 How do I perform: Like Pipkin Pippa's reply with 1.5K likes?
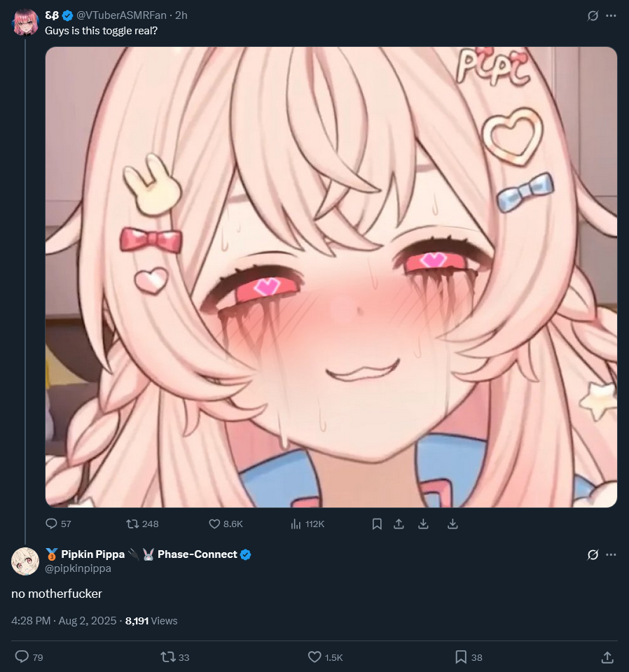click(x=326, y=657)
